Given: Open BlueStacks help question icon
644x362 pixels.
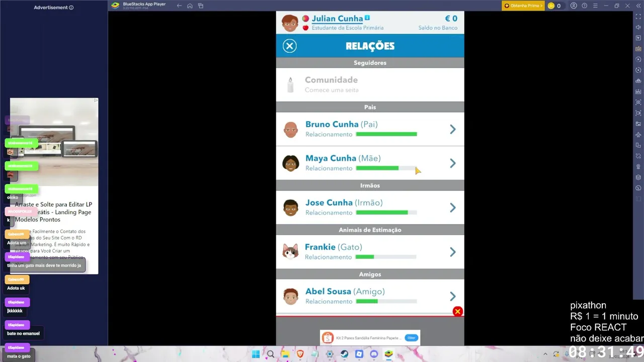Looking at the screenshot, I should [x=584, y=6].
